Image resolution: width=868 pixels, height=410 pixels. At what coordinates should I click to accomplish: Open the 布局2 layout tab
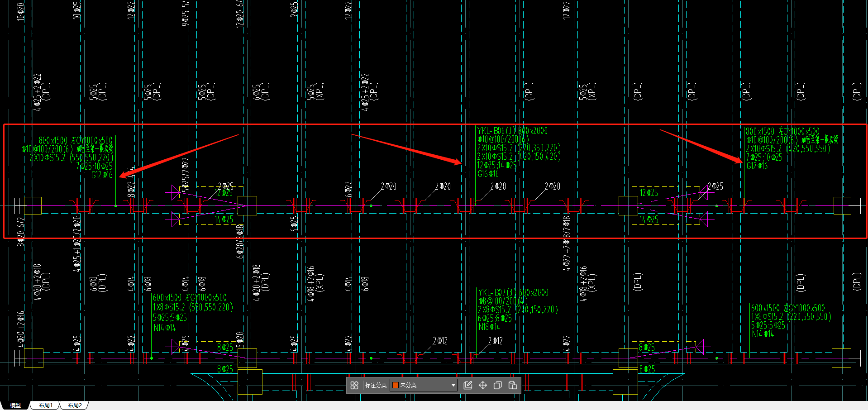coord(75,405)
